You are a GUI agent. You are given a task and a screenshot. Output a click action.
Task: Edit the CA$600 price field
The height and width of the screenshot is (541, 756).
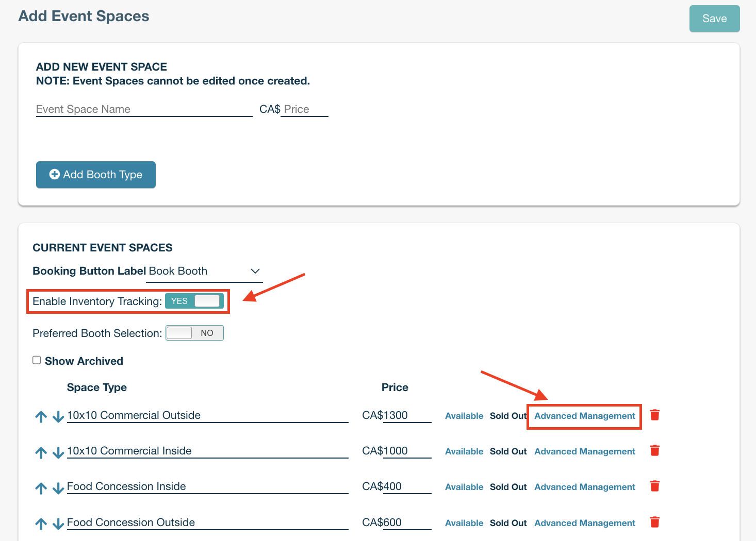(407, 522)
